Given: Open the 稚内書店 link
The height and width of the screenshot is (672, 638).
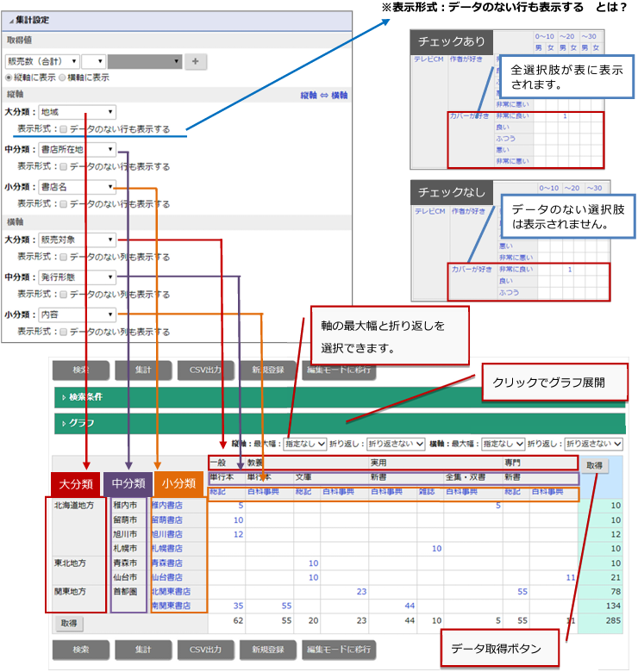Looking at the screenshot, I should (x=167, y=506).
